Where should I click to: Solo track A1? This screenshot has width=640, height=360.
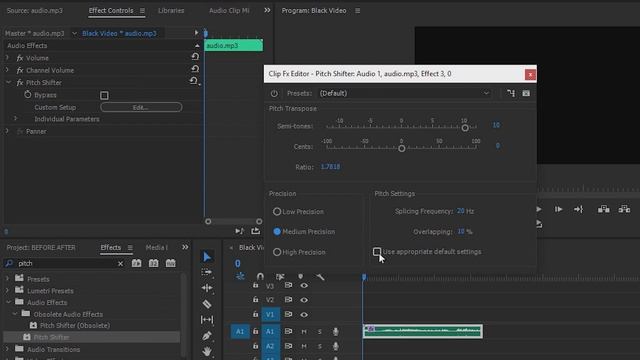(320, 331)
